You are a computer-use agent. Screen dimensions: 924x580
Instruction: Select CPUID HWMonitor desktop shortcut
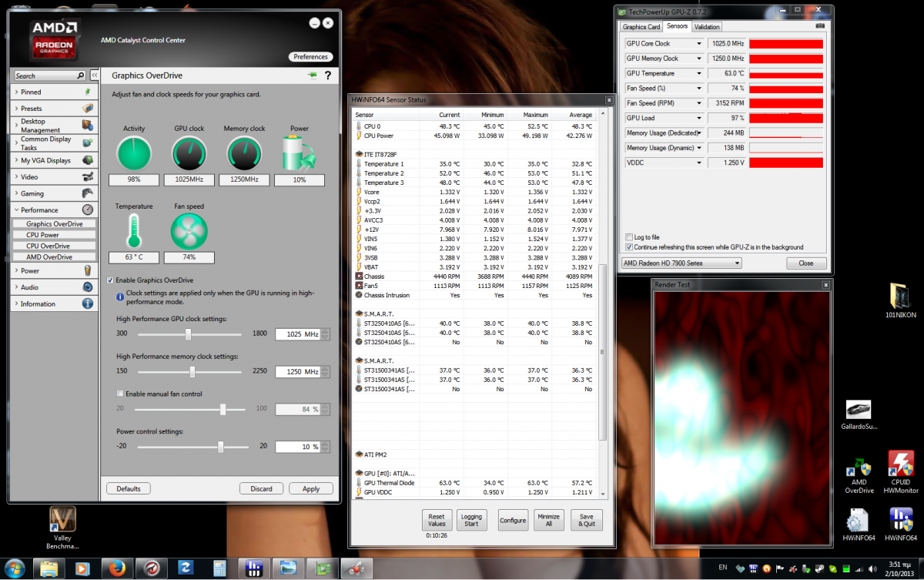tap(900, 472)
